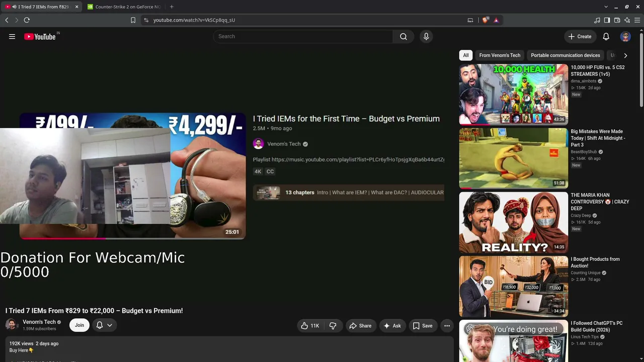Join Venom's Tech channel membership
Viewport: 644px width, 362px height.
[79, 325]
